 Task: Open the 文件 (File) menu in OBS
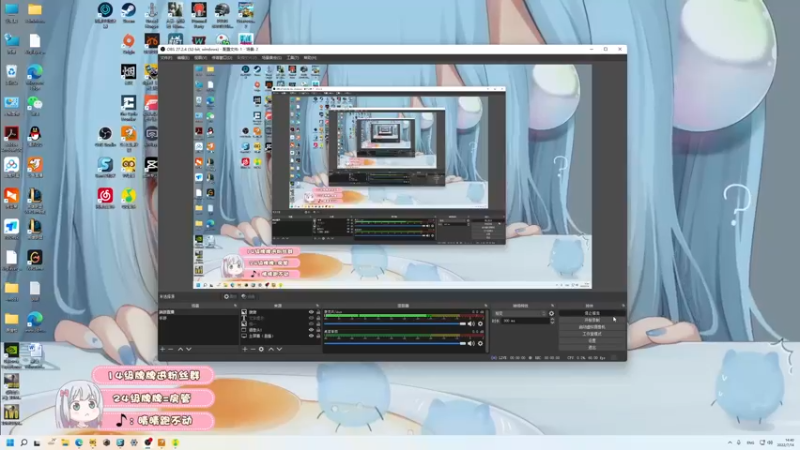pyautogui.click(x=166, y=58)
